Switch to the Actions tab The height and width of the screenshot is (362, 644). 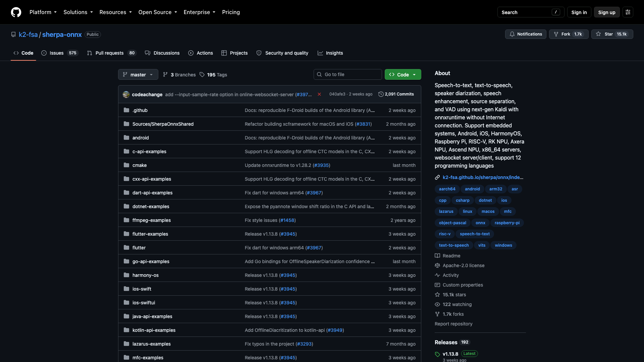coord(201,53)
